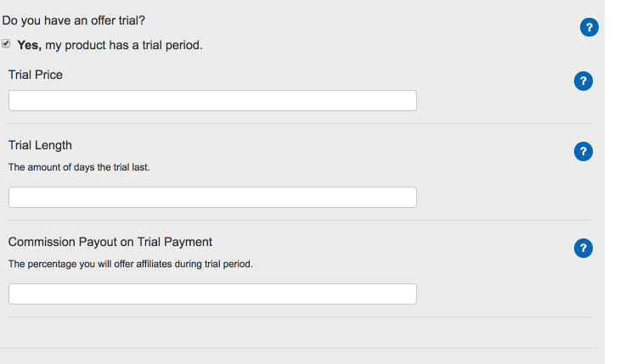Screen dimensions: 620x364
Task: Uncheck the trial period checkbox
Action: [6, 43]
